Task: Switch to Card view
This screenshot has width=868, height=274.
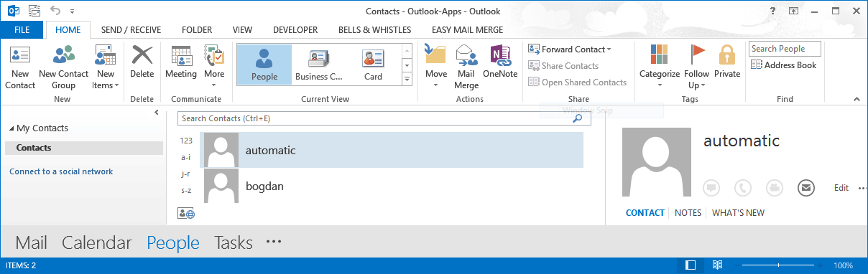Action: point(373,65)
